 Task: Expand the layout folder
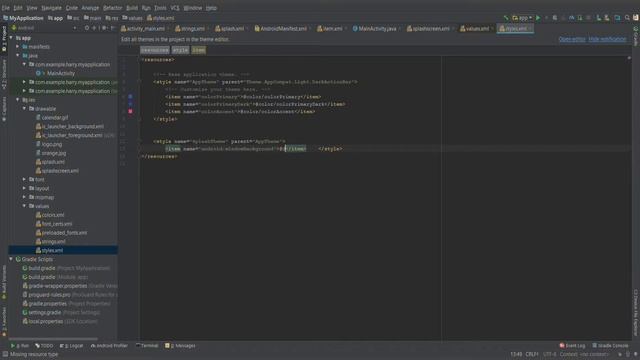click(x=24, y=188)
